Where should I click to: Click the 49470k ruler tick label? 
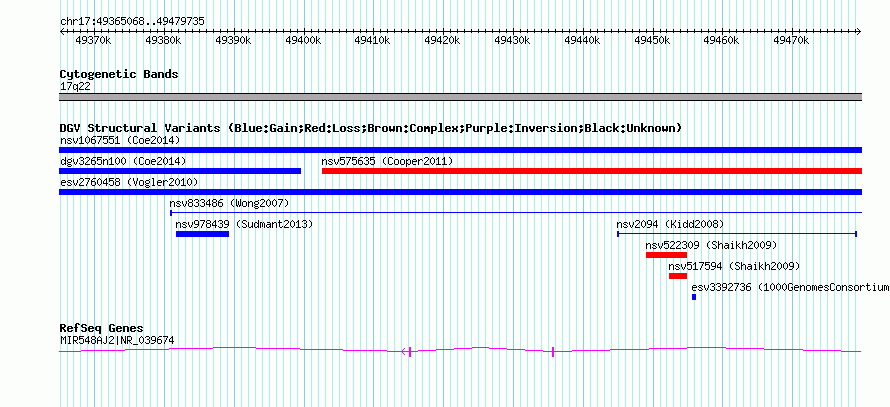[792, 41]
